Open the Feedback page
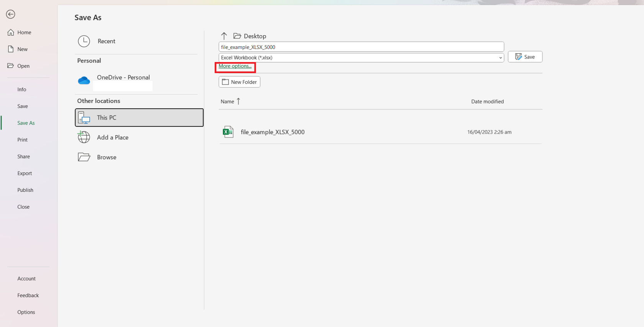Screen dimensions: 644x327 coord(28,296)
